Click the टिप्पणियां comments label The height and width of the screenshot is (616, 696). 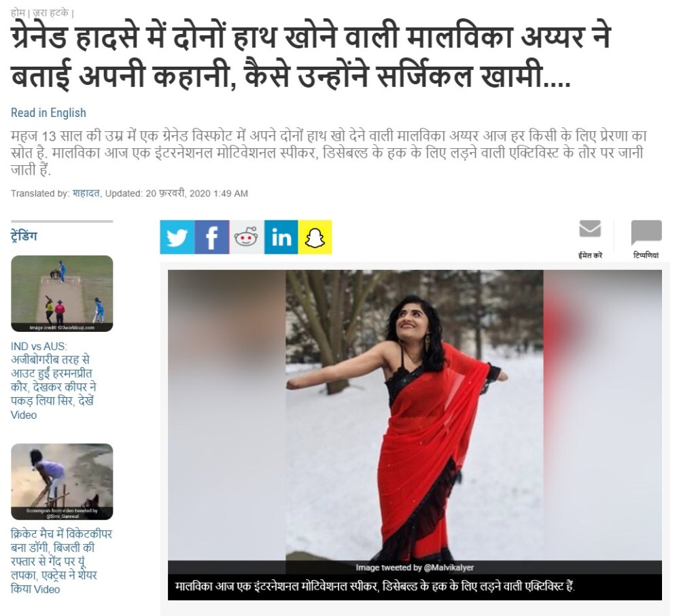click(646, 256)
